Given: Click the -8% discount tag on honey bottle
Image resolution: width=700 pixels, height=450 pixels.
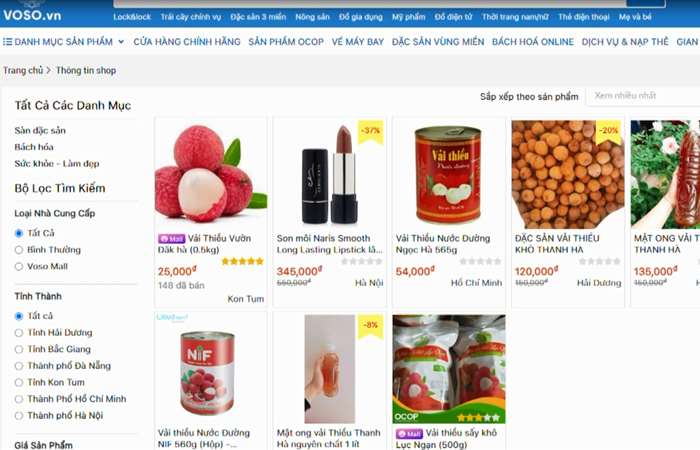Looking at the screenshot, I should click(371, 325).
